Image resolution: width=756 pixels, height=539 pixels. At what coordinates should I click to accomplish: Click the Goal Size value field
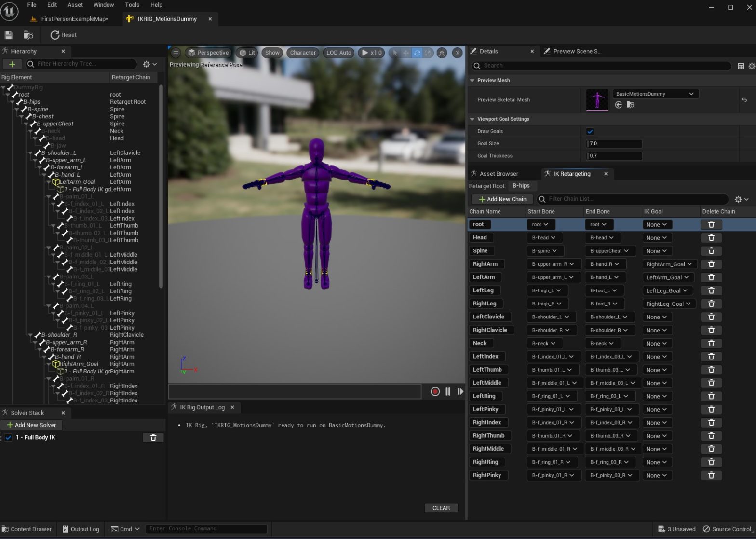[614, 144]
